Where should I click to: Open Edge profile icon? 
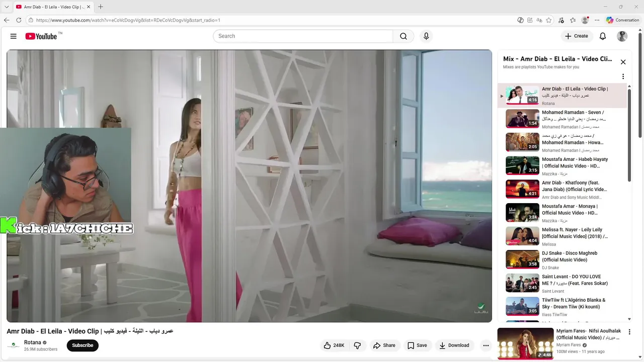585,20
